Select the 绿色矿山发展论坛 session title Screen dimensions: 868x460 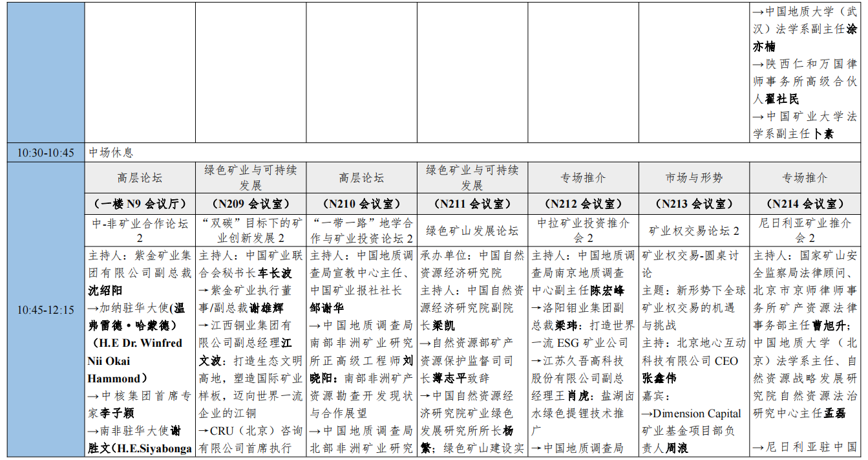(x=472, y=230)
